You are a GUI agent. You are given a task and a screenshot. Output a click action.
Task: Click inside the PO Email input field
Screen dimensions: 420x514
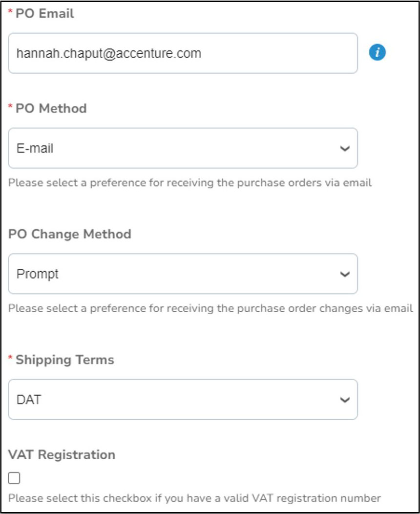(x=183, y=53)
